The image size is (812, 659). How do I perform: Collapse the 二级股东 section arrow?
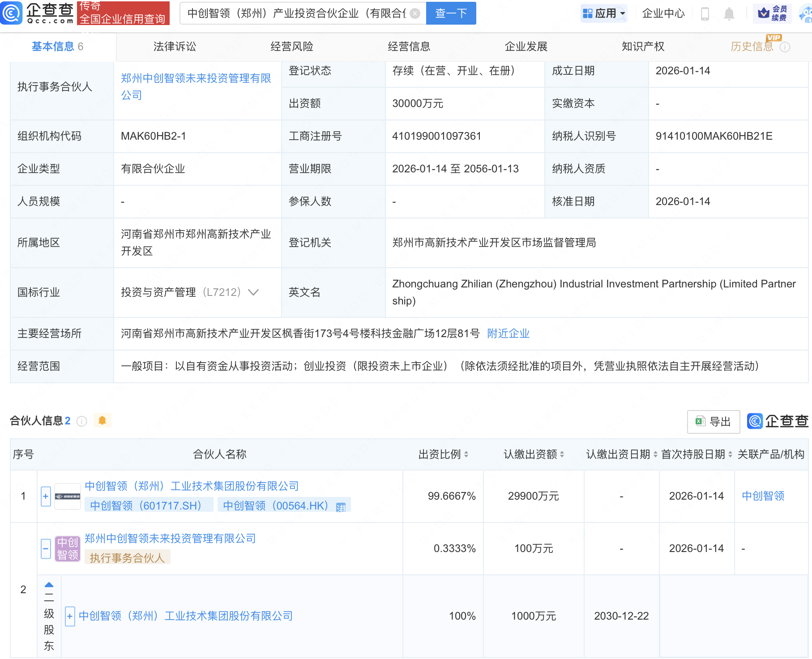[x=48, y=584]
